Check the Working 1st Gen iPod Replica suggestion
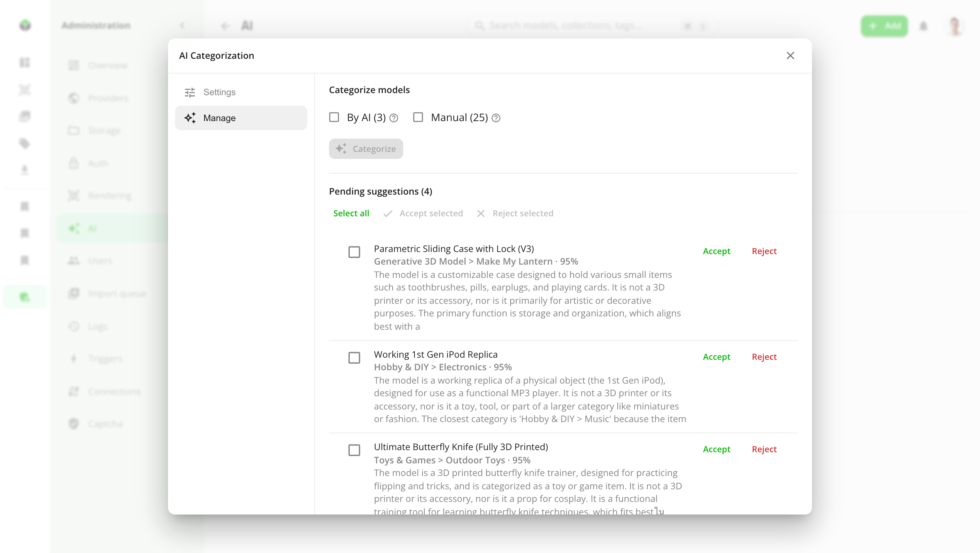 pyautogui.click(x=354, y=357)
